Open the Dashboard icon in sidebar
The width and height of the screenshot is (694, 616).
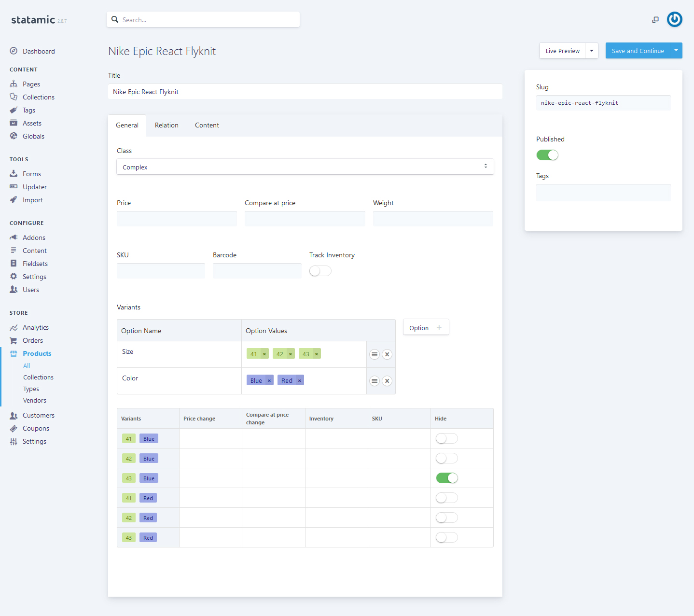[x=14, y=51]
